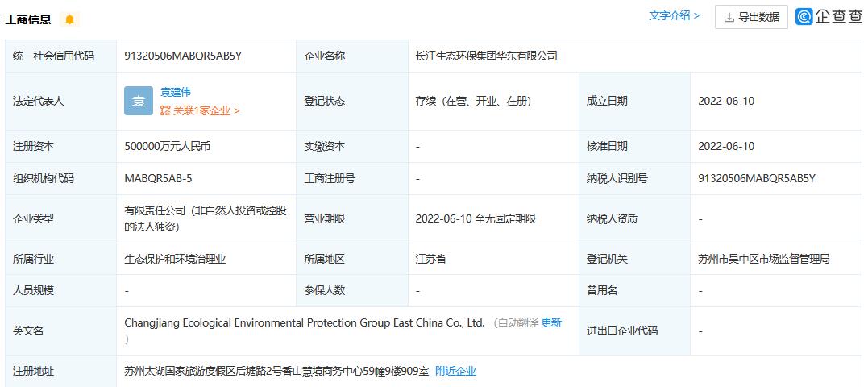Select 2022-06-10 至无固定期限 text
Viewport: 868px width, 387px height.
click(x=476, y=218)
